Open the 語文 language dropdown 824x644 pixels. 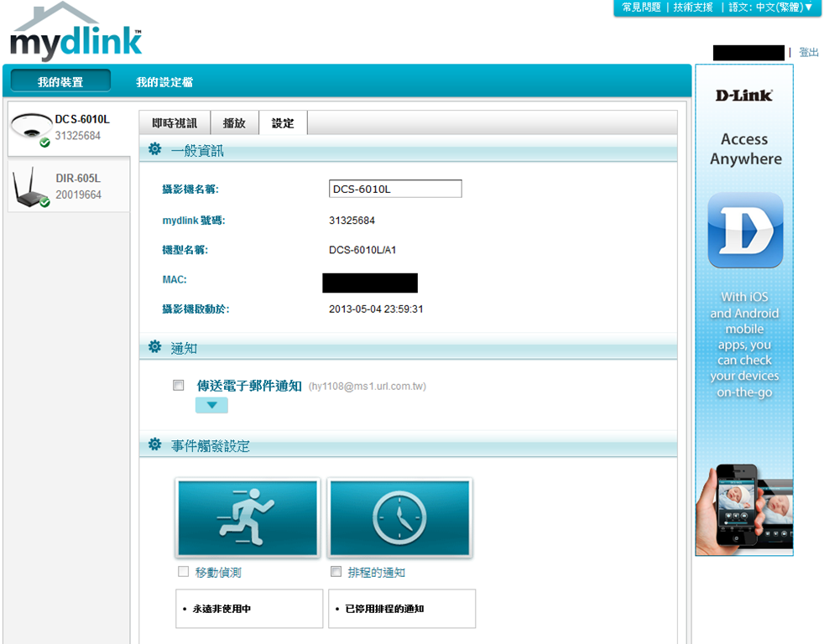coord(770,8)
